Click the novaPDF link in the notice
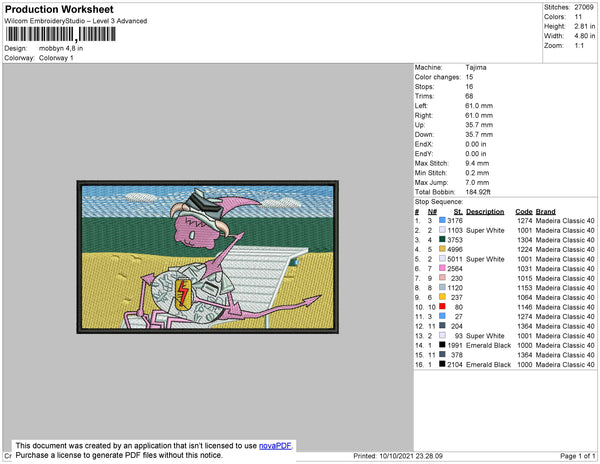This screenshot has height=464, width=600. tap(275, 446)
